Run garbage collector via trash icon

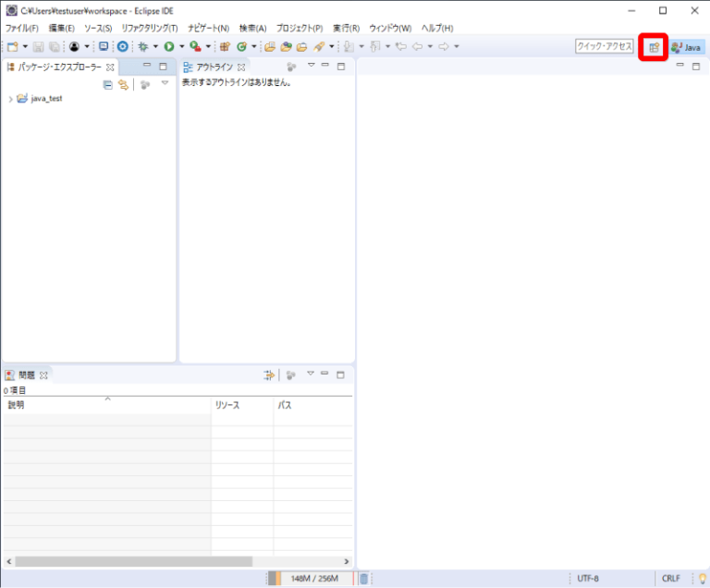click(x=363, y=579)
